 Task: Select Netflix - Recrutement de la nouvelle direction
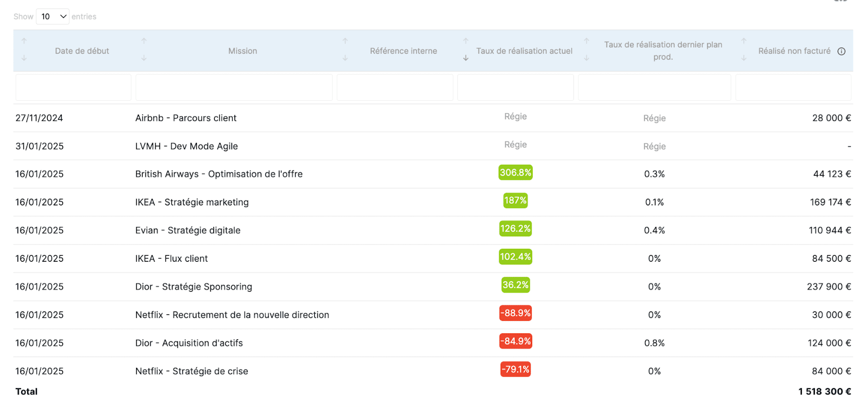(x=232, y=315)
